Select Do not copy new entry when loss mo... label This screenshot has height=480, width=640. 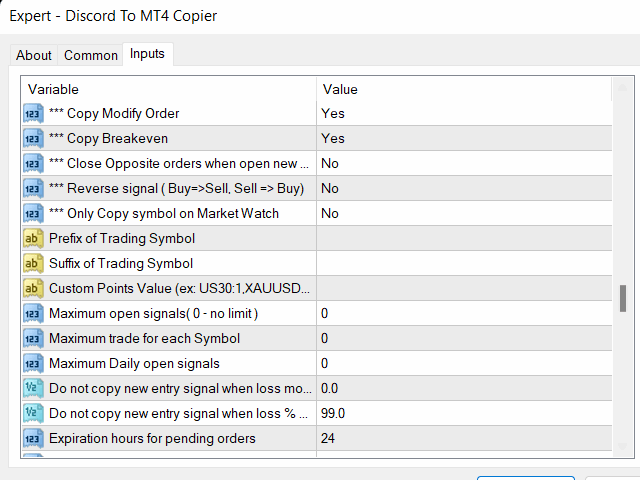(180, 389)
